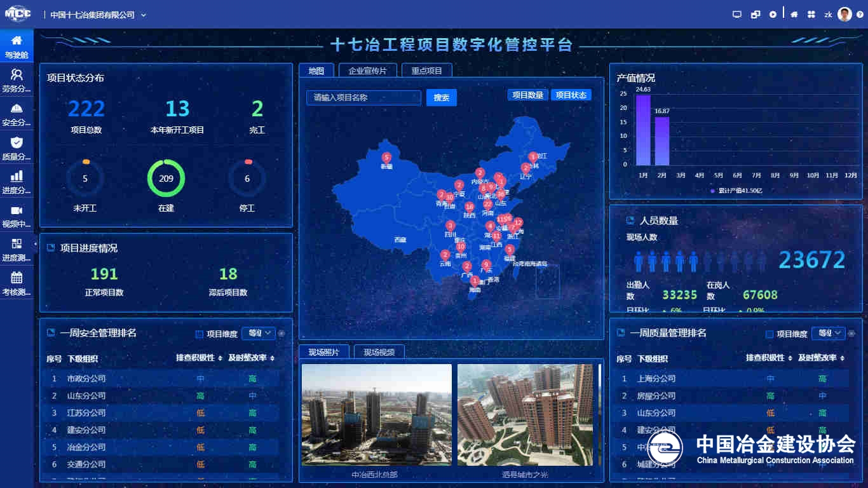
Task: Open the 视频中心 camera icon
Action: point(17,210)
